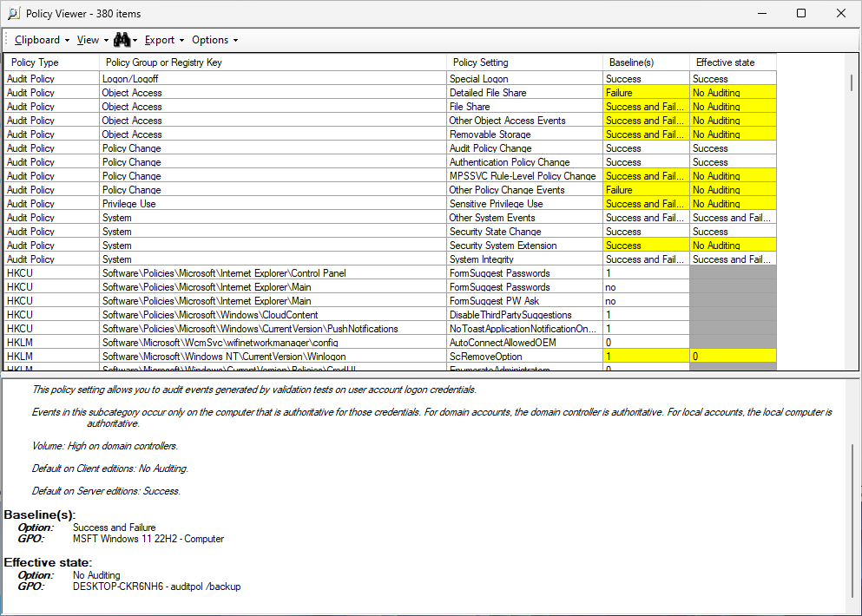Click the Failure baseline for Detailed File Share

[x=646, y=93]
